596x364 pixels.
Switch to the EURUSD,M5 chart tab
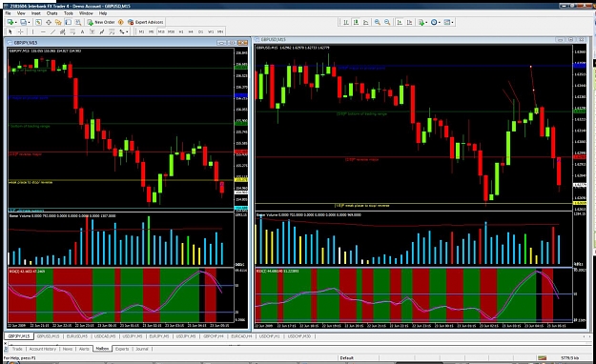click(77, 336)
